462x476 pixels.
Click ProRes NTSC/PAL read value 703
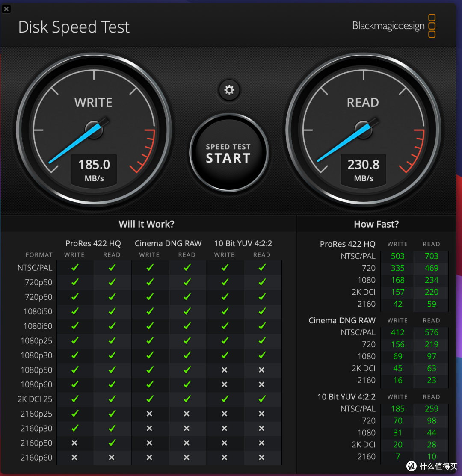[x=431, y=256]
